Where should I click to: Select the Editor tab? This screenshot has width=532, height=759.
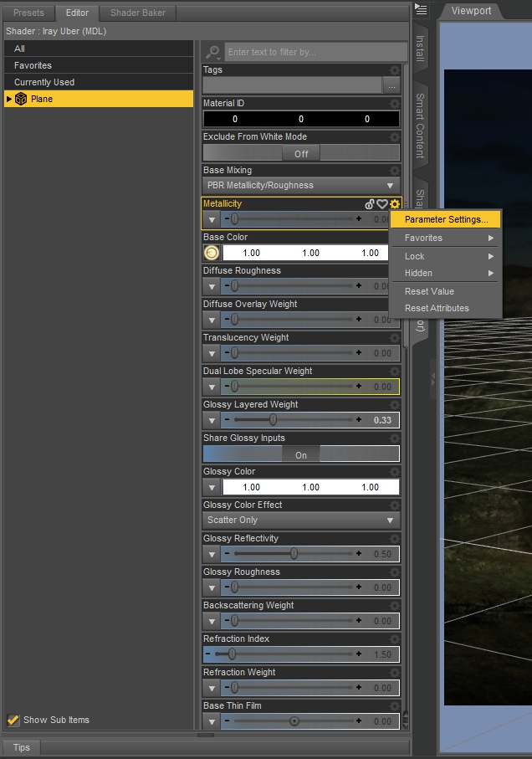(78, 13)
